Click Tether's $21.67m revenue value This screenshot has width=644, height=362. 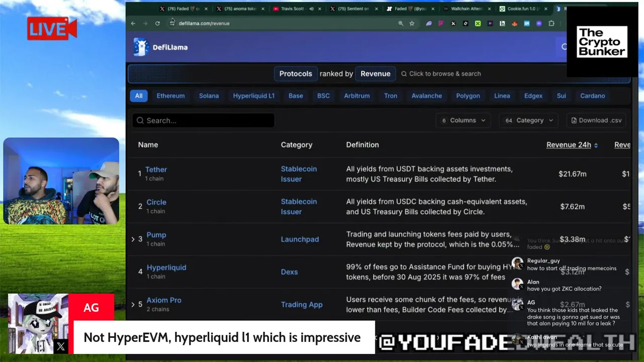pyautogui.click(x=573, y=174)
